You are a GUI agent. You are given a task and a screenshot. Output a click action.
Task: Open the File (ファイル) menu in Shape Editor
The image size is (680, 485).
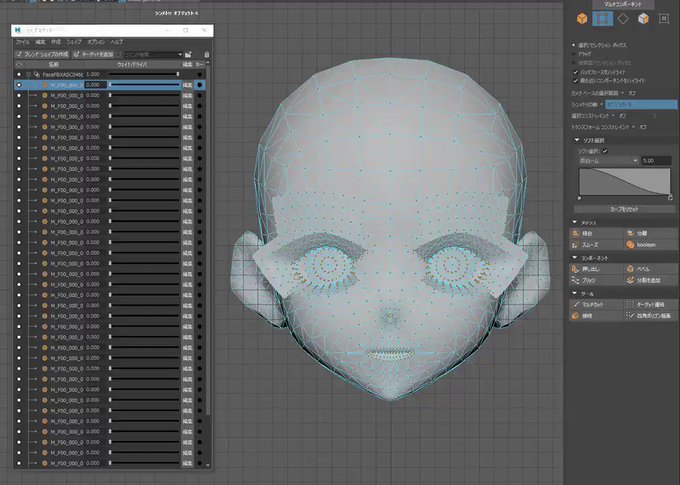click(23, 42)
